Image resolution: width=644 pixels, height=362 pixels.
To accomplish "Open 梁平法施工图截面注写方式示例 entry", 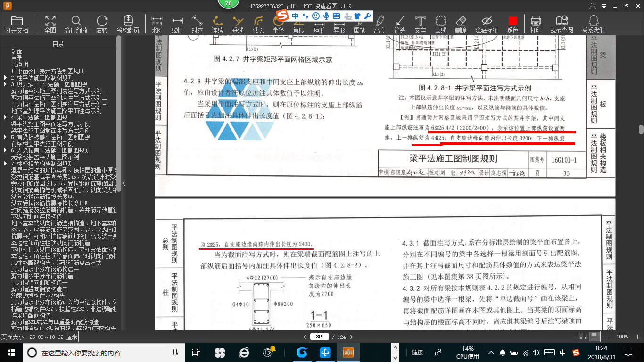I will tap(51, 131).
